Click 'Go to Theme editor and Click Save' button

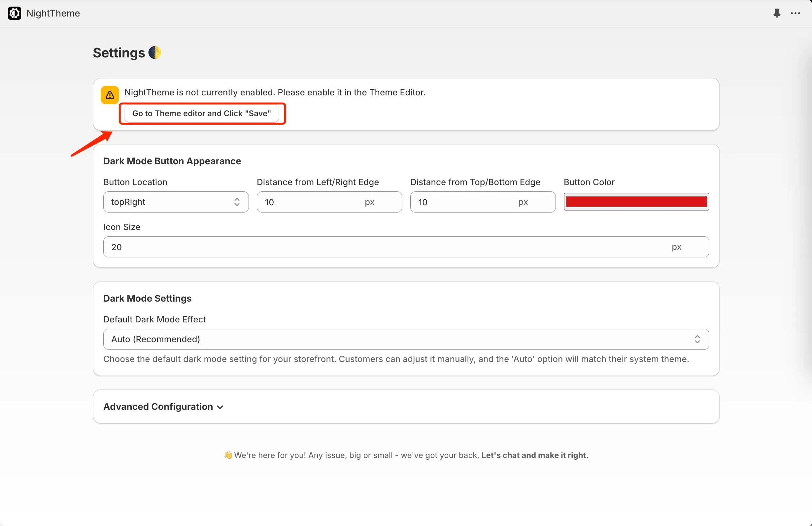(x=201, y=113)
